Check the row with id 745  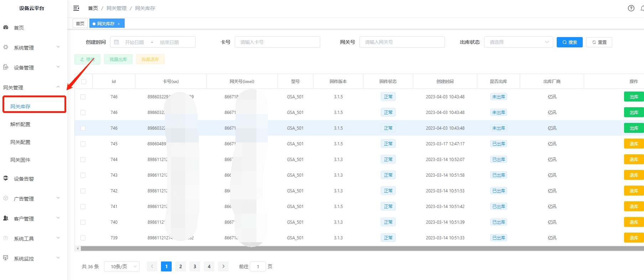click(x=83, y=144)
